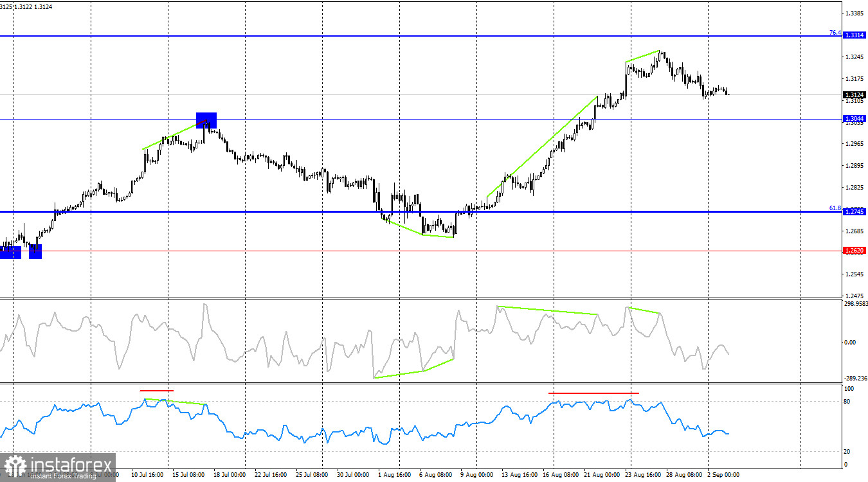Select the wider blue rectangle on the 1.2620 line
Image resolution: width=868 pixels, height=482 pixels.
(x=10, y=251)
